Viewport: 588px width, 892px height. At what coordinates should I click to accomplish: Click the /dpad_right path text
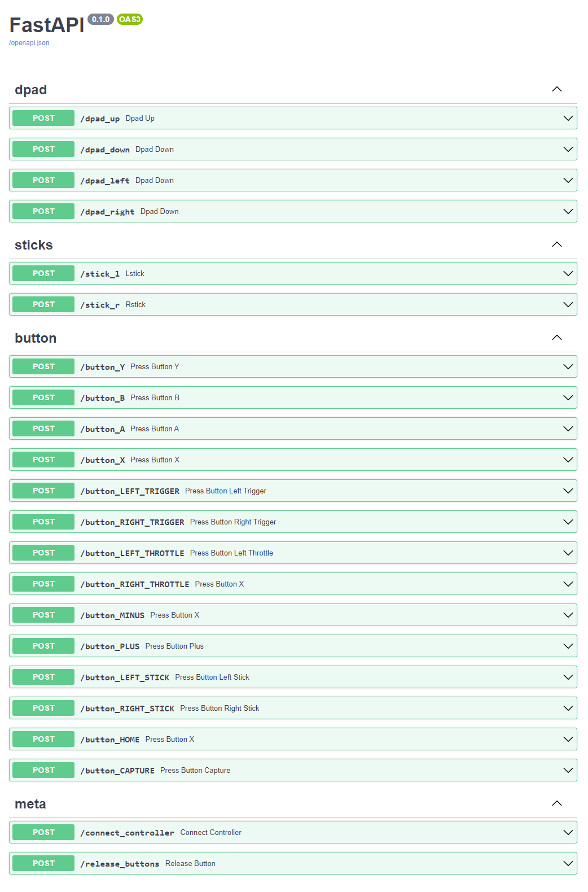tap(107, 212)
